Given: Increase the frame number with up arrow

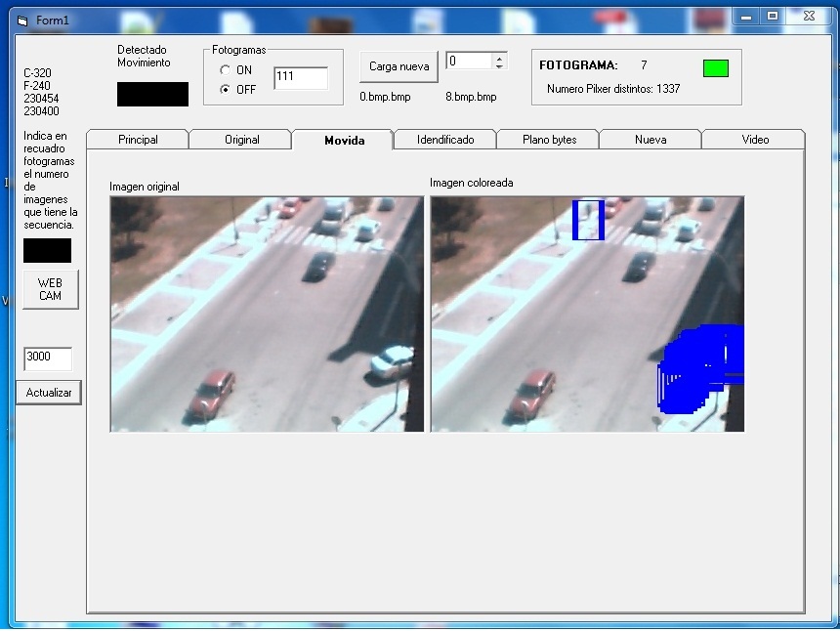Looking at the screenshot, I should (499, 58).
